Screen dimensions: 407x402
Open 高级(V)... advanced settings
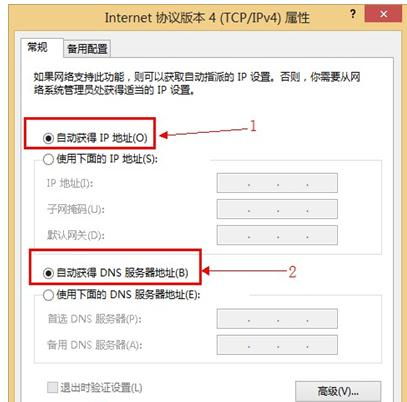coord(338,391)
